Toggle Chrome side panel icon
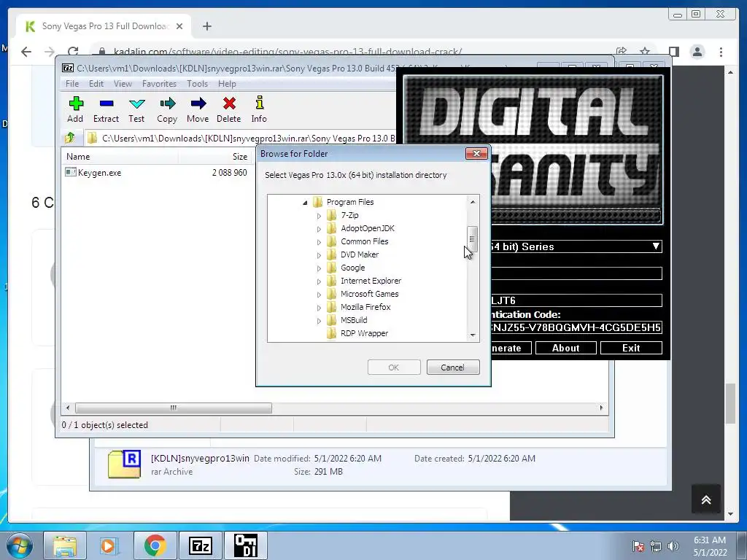The image size is (747, 560). click(673, 52)
